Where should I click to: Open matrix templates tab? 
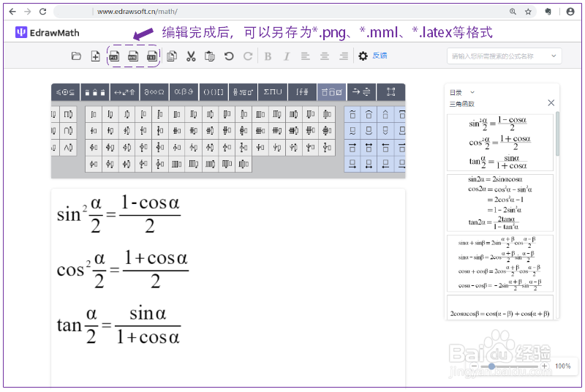coord(390,92)
